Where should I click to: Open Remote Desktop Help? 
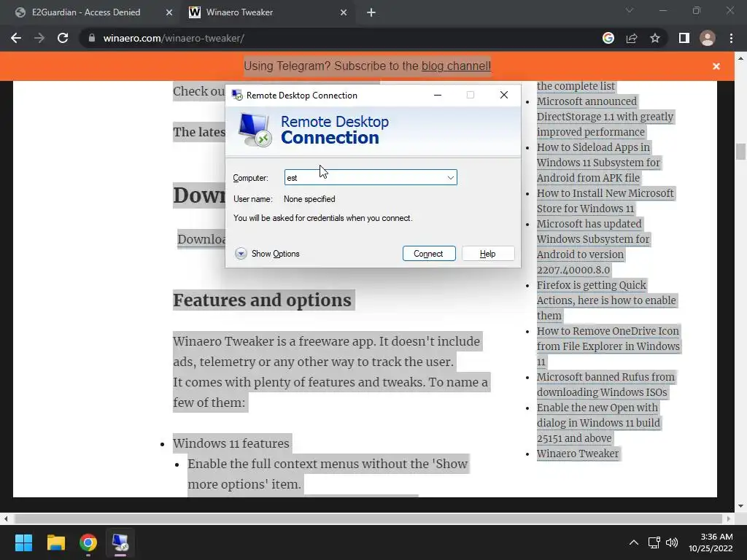pos(488,253)
